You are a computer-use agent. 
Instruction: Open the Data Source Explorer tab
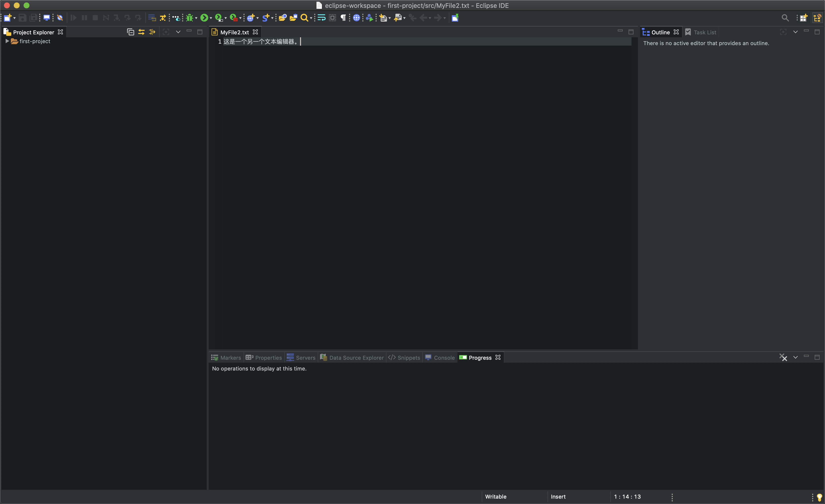coord(352,358)
